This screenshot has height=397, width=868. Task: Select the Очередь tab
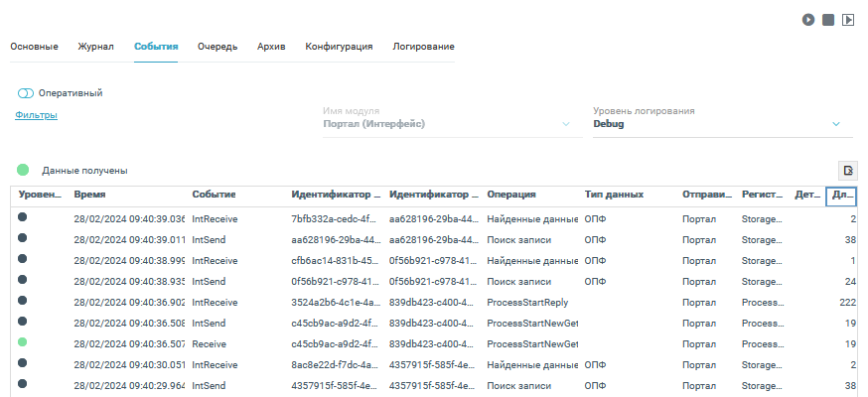pyautogui.click(x=217, y=47)
